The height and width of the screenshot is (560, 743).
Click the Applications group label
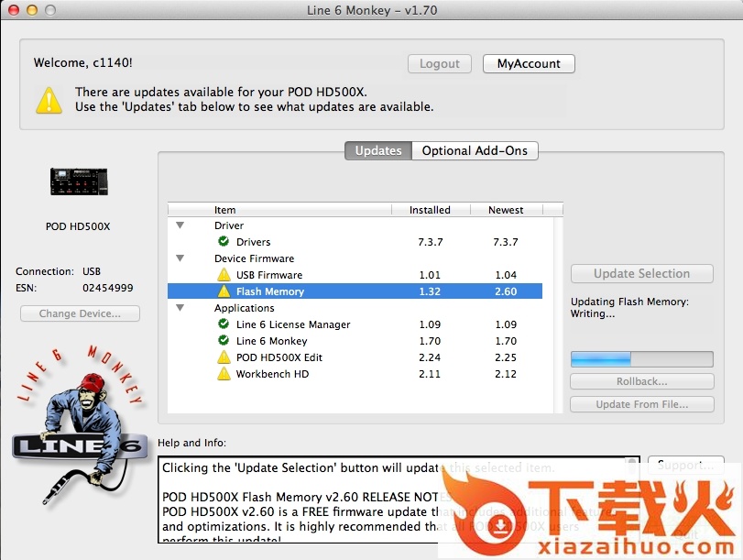[x=244, y=308]
